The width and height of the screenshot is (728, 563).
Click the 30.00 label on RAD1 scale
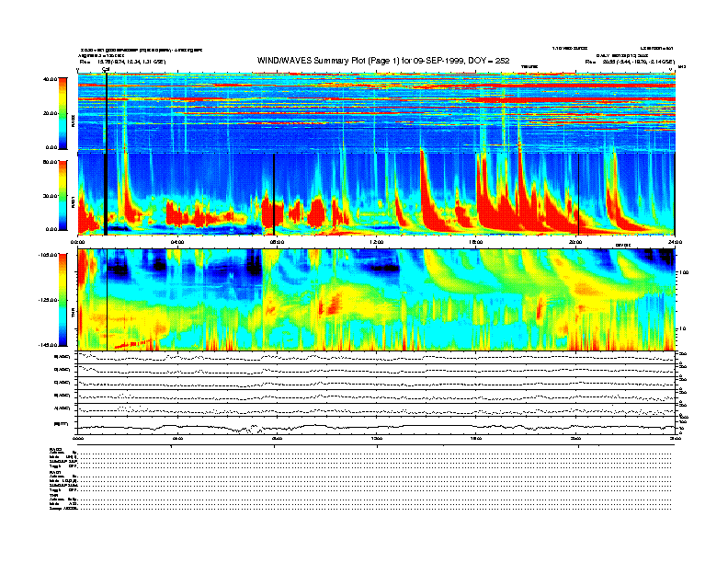click(51, 196)
